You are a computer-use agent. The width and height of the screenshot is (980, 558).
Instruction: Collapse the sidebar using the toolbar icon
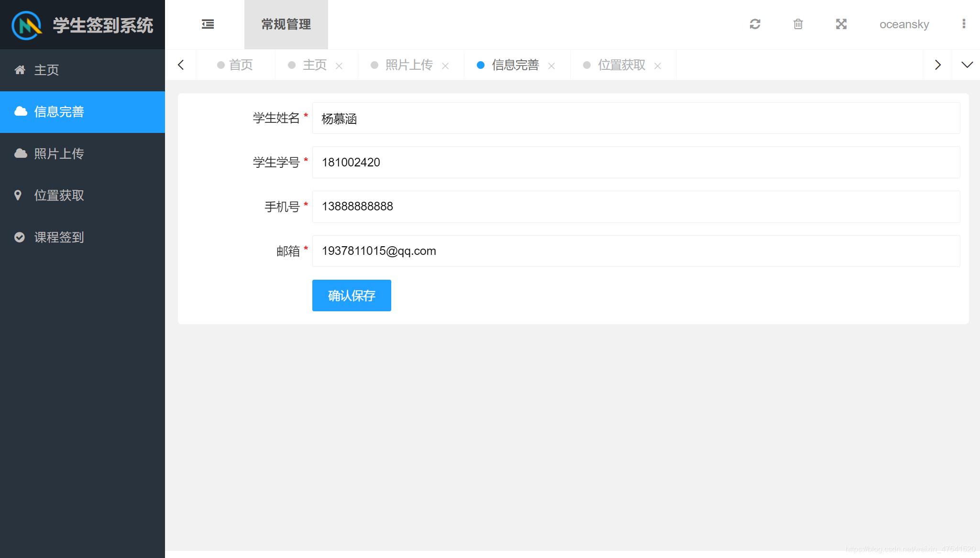[x=208, y=24]
